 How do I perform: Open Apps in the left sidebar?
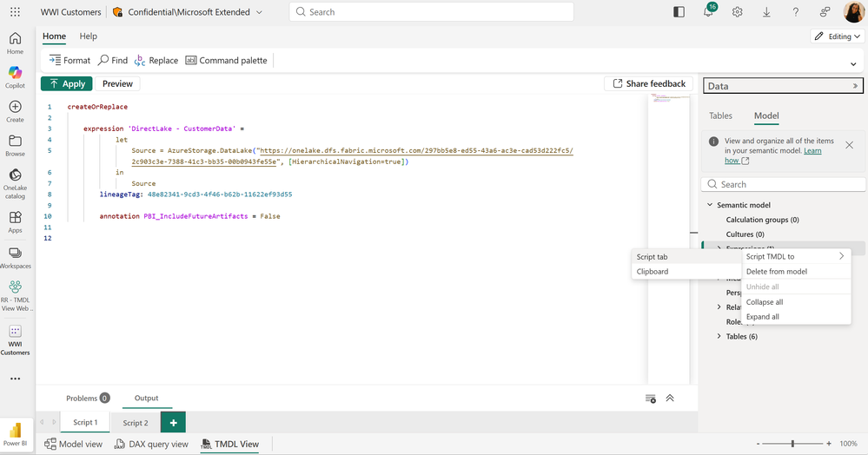(x=15, y=222)
